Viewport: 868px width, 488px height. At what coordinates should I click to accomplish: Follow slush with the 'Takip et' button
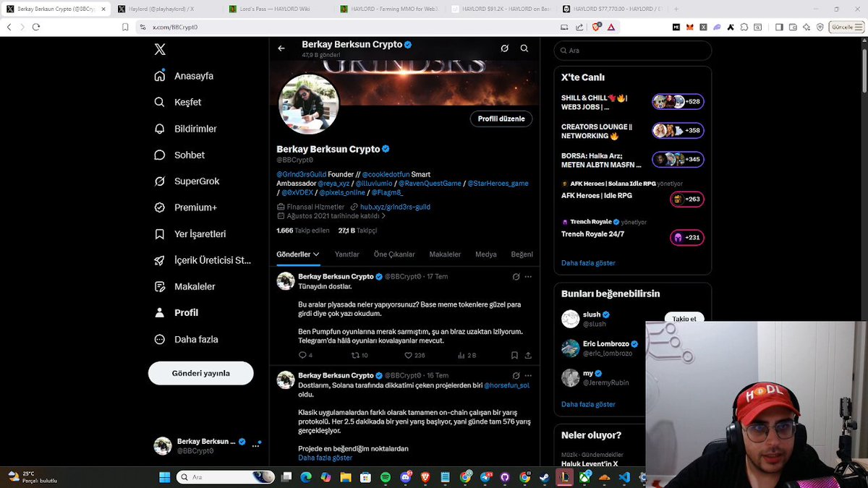[x=684, y=318]
